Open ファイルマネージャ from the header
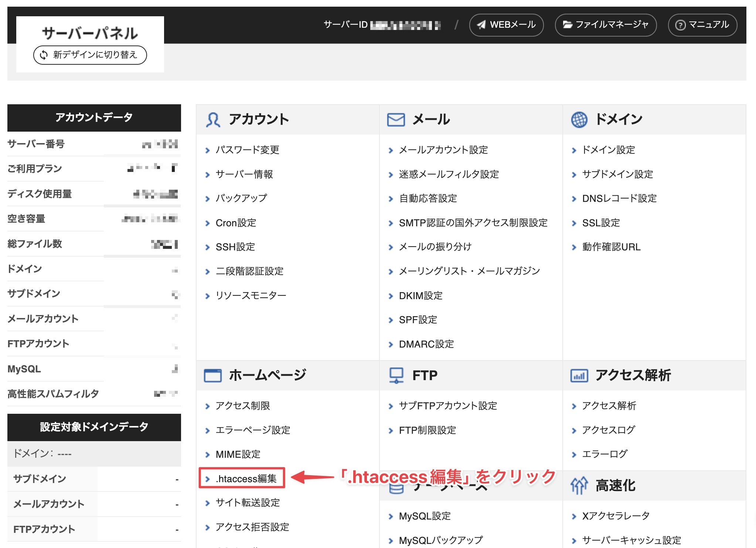 pyautogui.click(x=606, y=25)
